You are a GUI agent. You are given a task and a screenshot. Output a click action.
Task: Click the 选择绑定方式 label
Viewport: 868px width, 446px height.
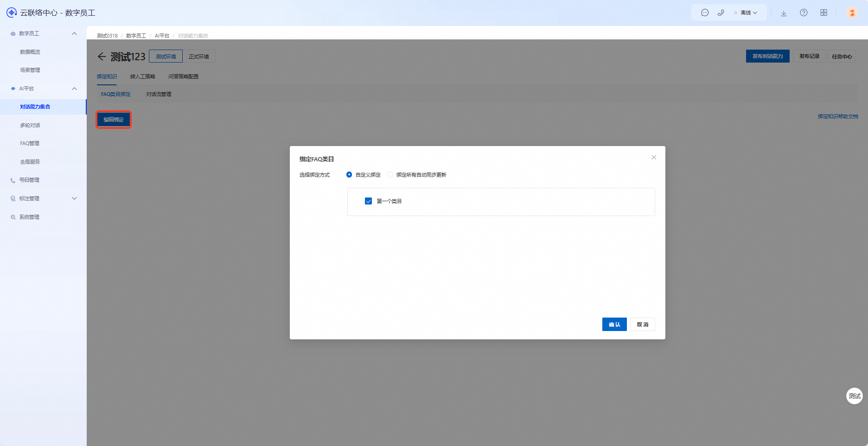tap(315, 175)
